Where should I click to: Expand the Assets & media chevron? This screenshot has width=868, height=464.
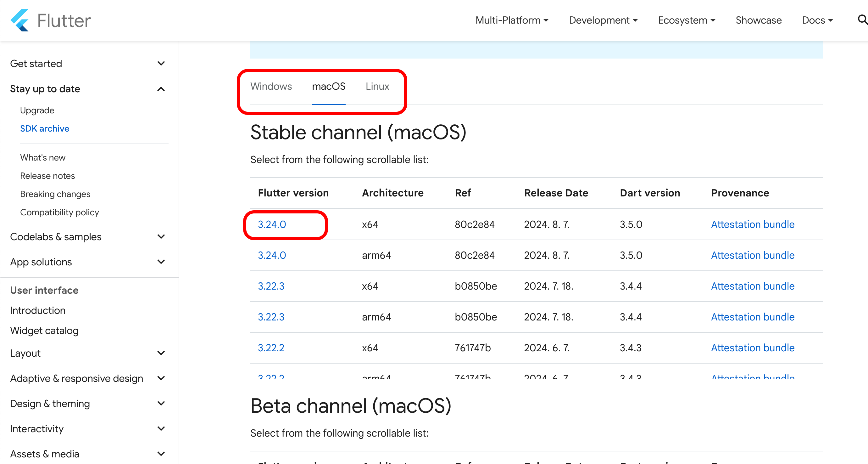point(161,454)
